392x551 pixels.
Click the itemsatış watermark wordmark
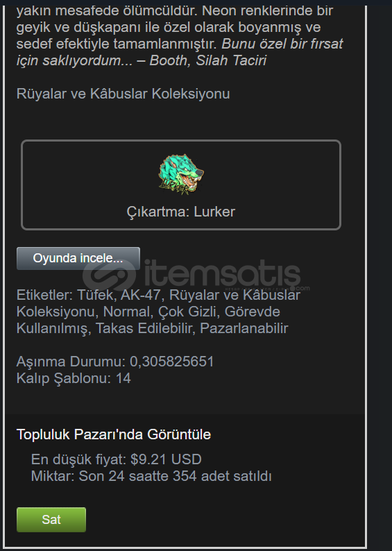(x=222, y=273)
